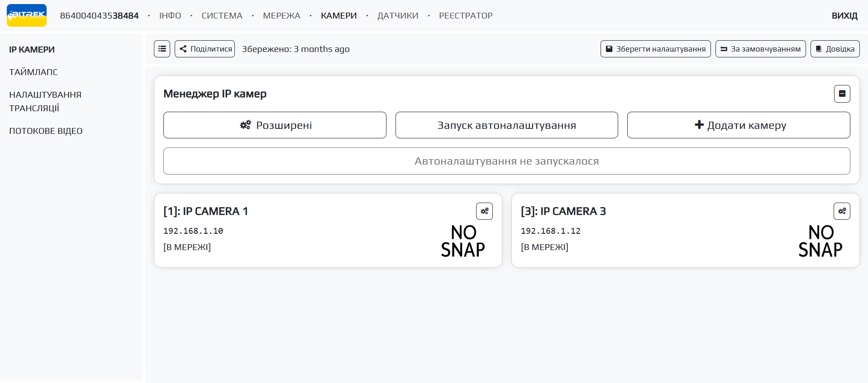Click the Bitrek logo icon
The height and width of the screenshot is (383, 868).
click(27, 15)
